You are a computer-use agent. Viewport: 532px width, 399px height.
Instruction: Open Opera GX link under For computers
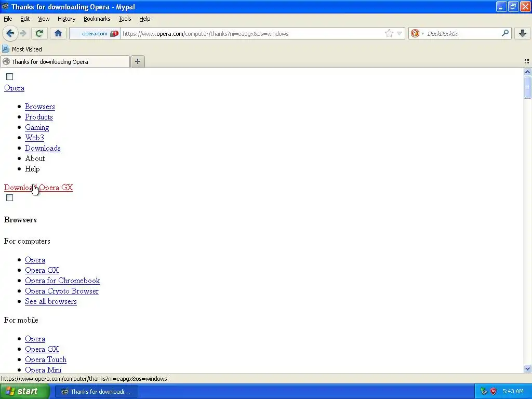(42, 270)
